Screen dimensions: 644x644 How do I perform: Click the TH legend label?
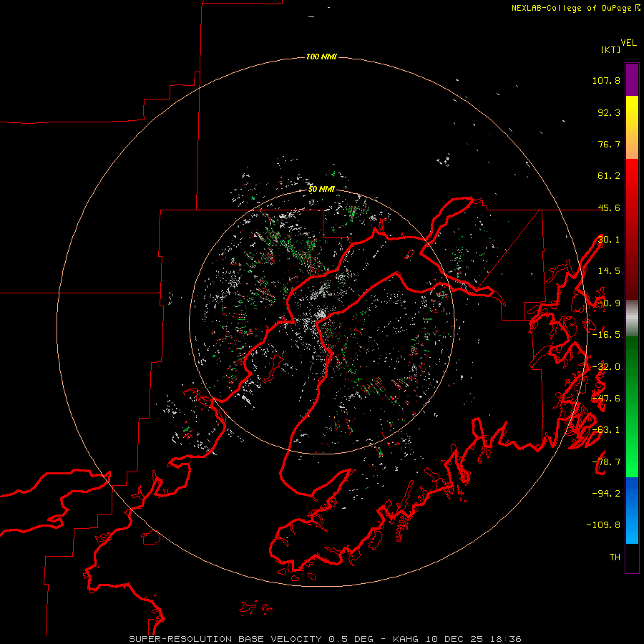(x=615, y=557)
